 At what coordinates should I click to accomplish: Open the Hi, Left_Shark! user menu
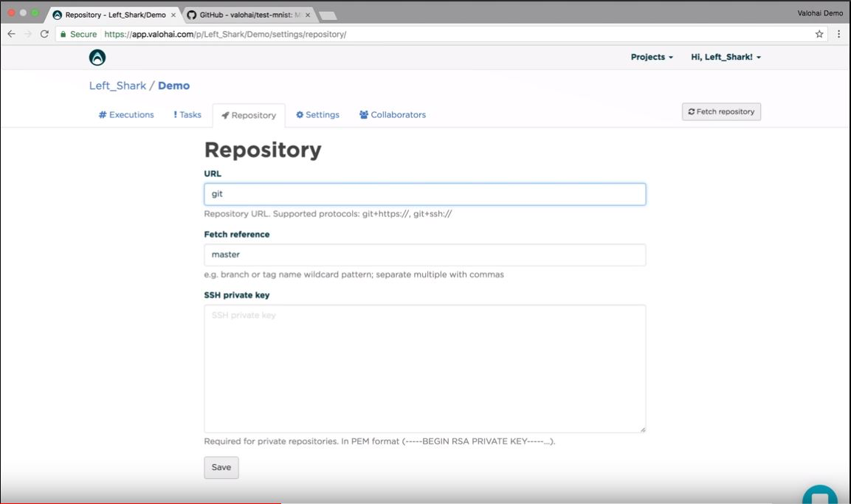click(726, 57)
